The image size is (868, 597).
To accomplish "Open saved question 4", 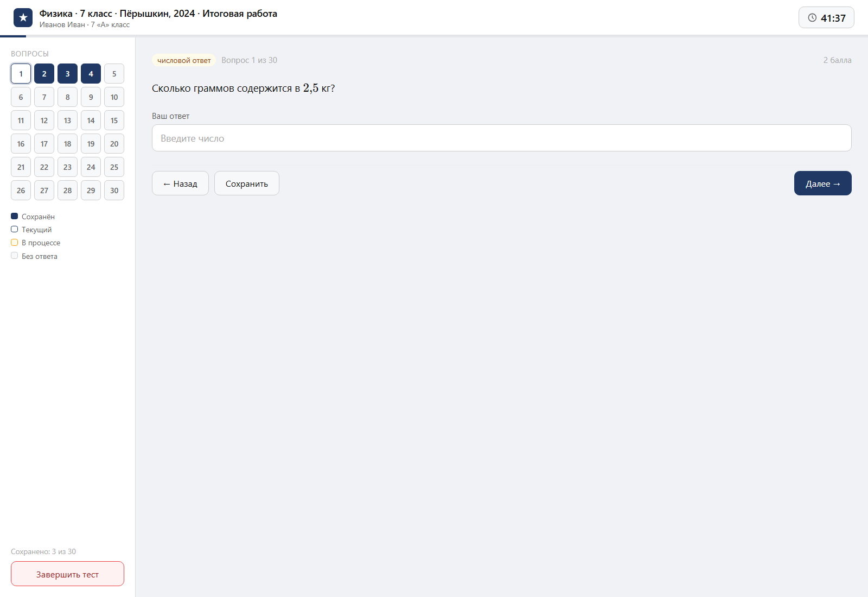I will [x=91, y=74].
